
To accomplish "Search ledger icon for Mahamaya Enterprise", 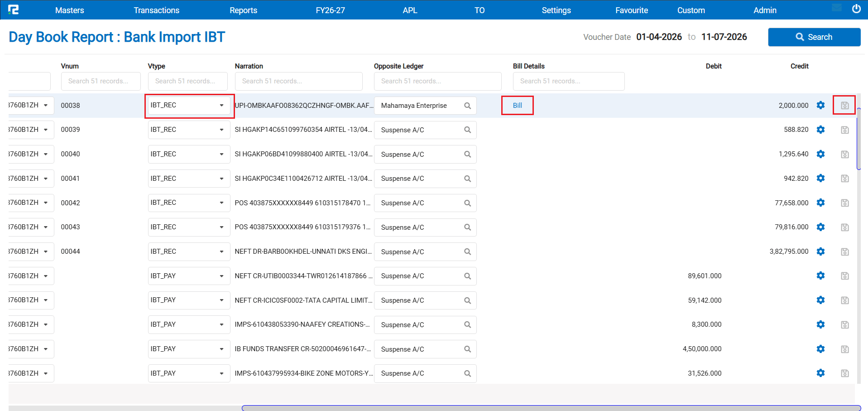I will click(x=467, y=106).
